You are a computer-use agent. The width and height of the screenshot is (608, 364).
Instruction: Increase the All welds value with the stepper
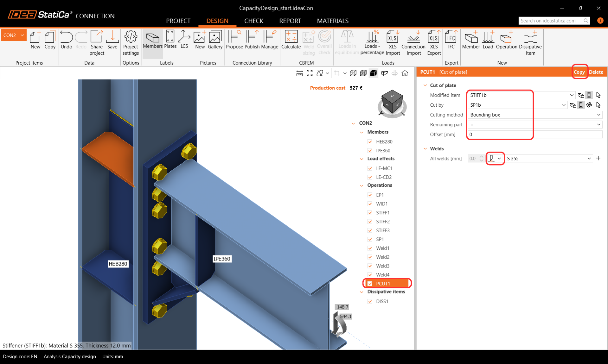[481, 156]
